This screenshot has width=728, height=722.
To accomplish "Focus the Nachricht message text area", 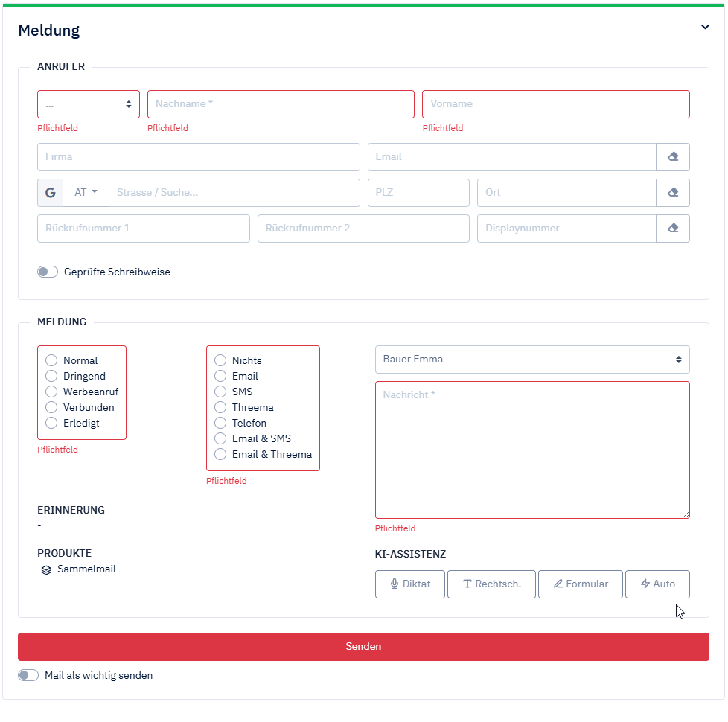I will [532, 450].
